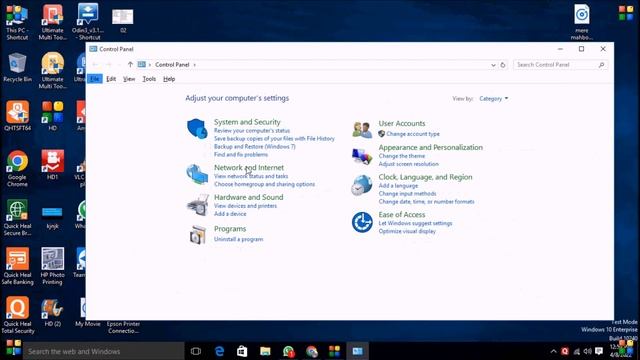The width and height of the screenshot is (640, 360).
Task: Select the Control Panel taskbar button
Action: coord(358,351)
